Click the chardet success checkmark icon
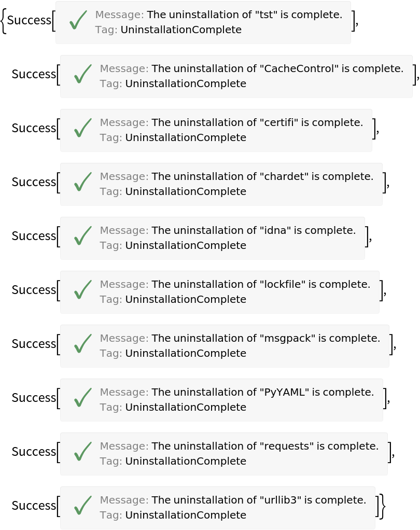 pos(82,182)
